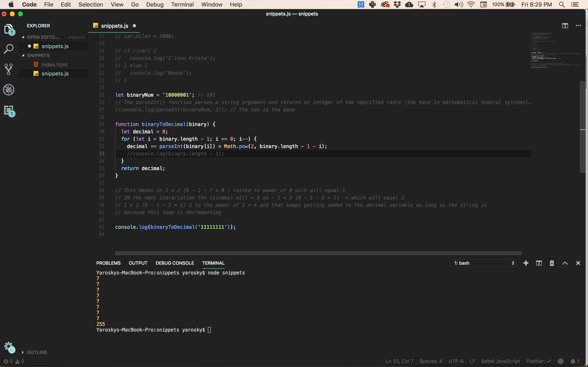Collapse the SNIPPETS folder section

coord(38,55)
